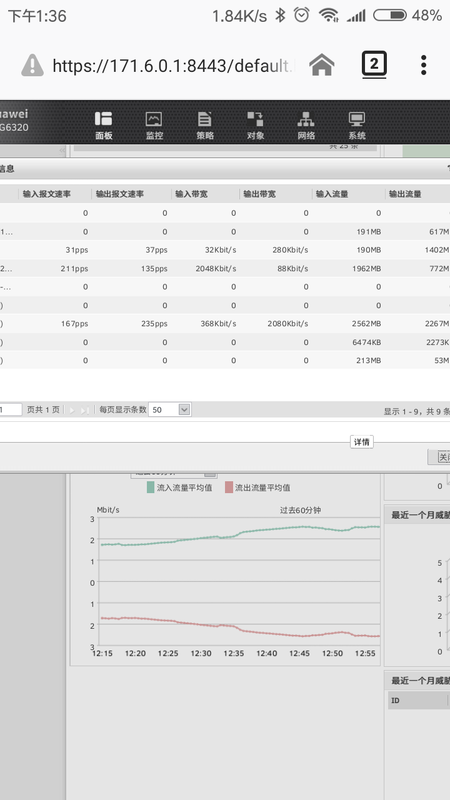The height and width of the screenshot is (800, 450).
Task: Sort by 输出流量 column header
Action: click(x=405, y=194)
